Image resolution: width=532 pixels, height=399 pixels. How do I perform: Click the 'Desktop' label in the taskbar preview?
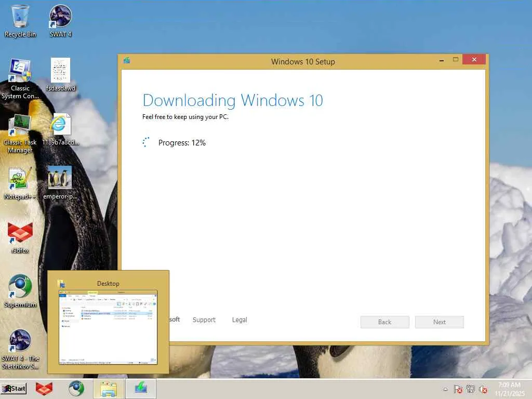coord(108,283)
